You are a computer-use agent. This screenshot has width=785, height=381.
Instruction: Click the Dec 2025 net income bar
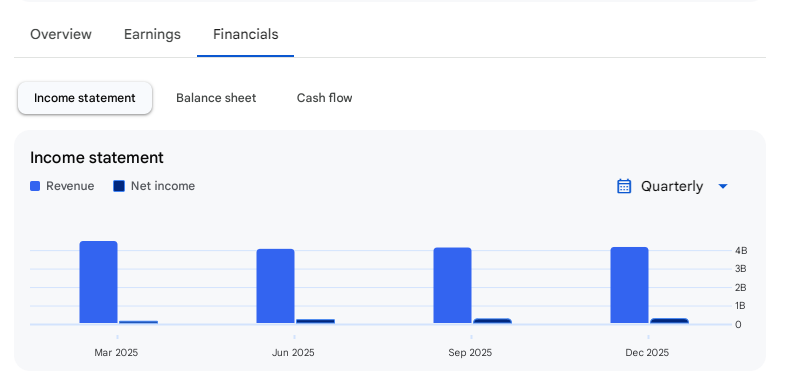tap(669, 321)
